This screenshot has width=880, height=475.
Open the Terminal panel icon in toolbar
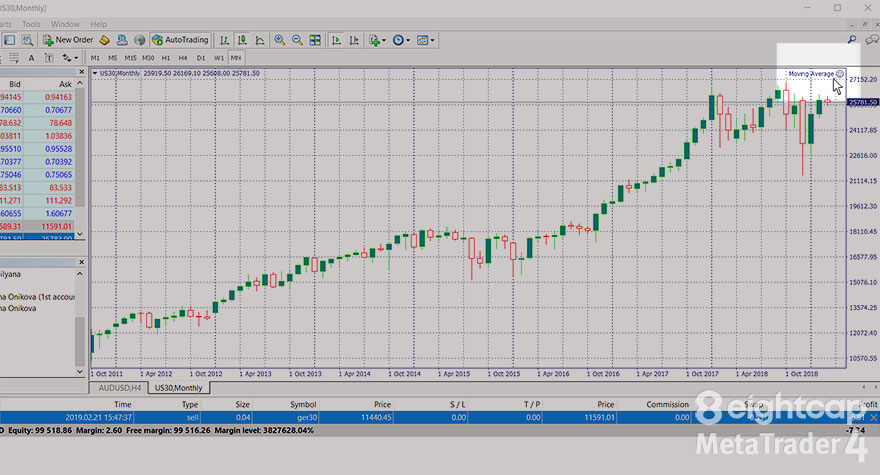point(10,40)
